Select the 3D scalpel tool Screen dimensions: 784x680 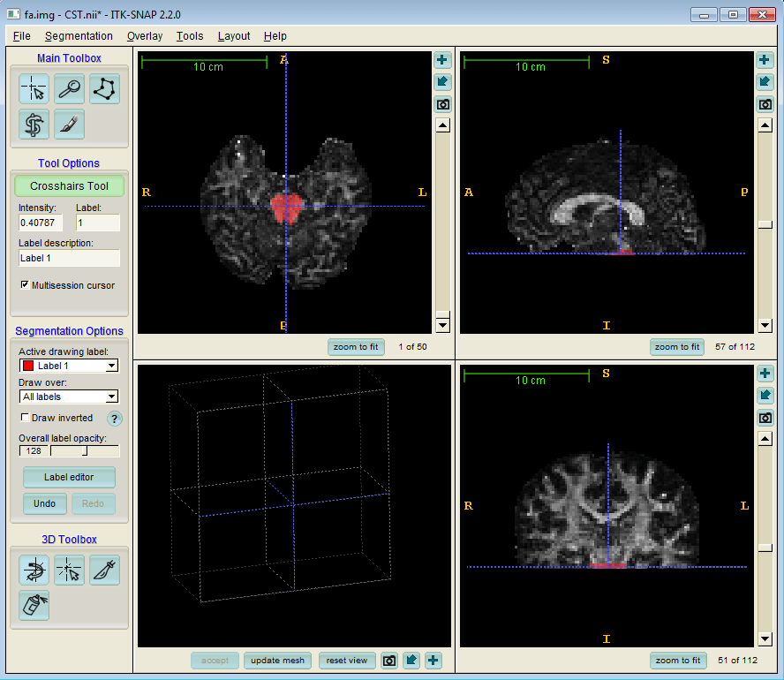(104, 570)
